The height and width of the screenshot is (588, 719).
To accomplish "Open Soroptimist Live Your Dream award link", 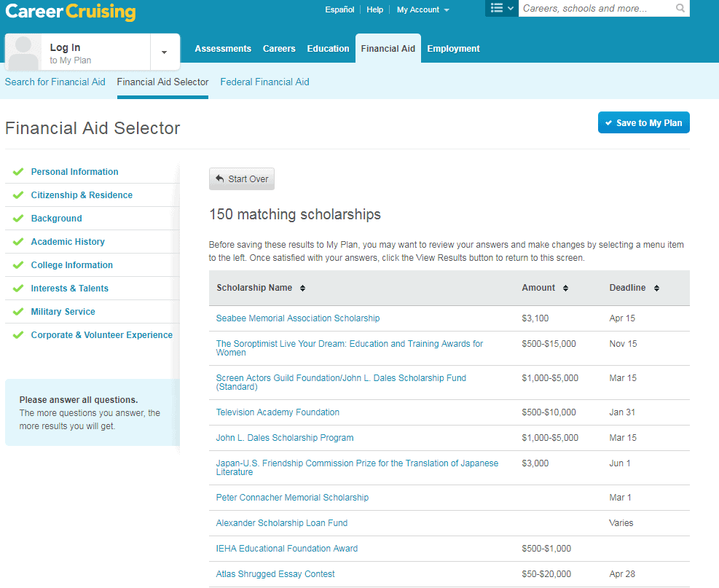I will [350, 348].
